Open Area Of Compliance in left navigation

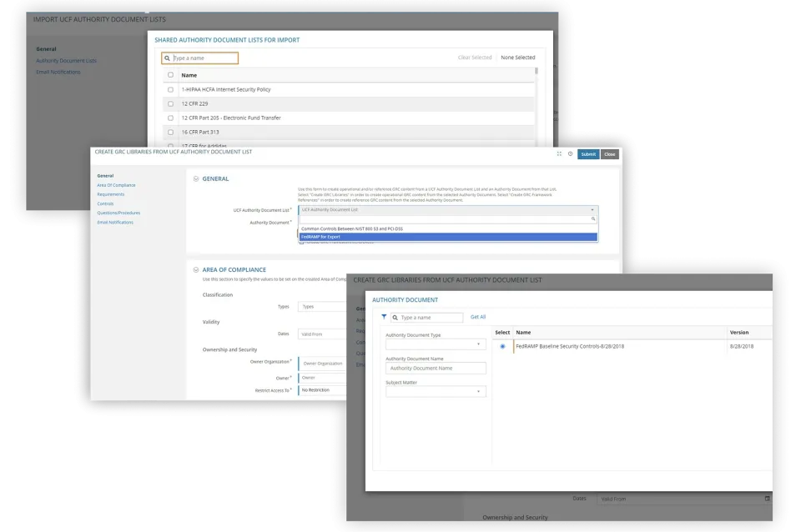(x=116, y=185)
